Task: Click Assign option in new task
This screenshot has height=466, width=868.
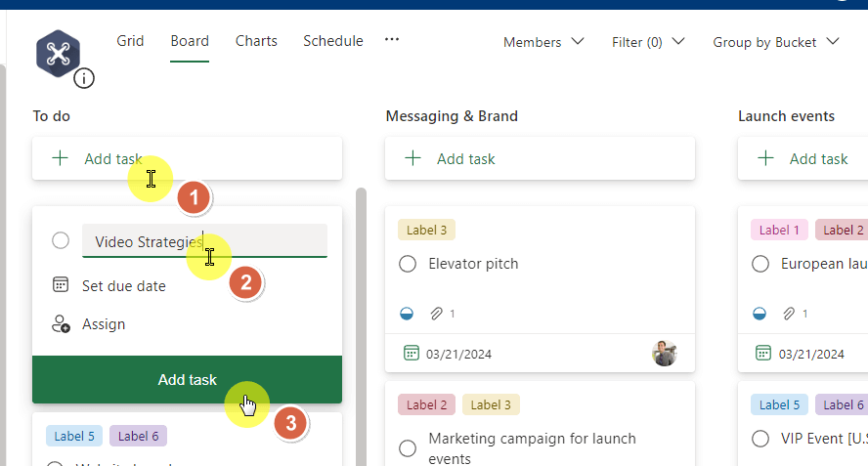Action: click(x=104, y=323)
